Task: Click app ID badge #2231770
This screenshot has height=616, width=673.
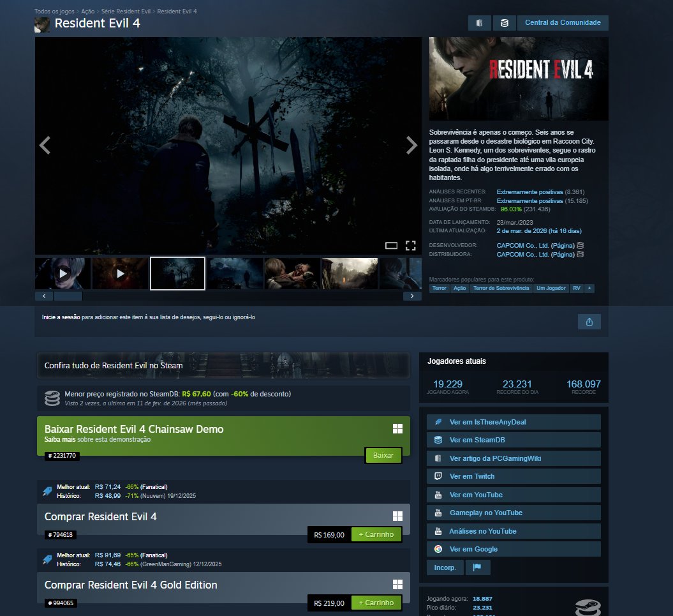Action: [63, 456]
